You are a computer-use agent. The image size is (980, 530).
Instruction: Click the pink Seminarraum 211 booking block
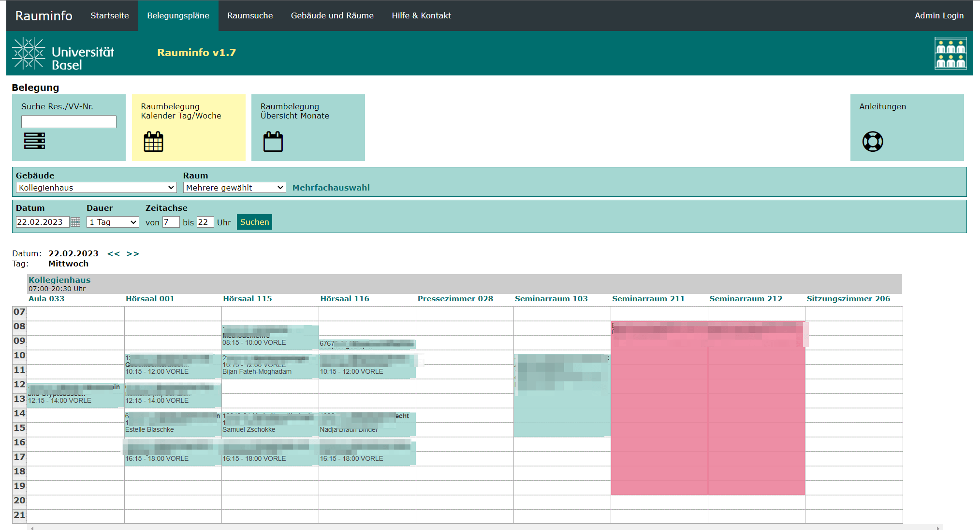coord(659,411)
